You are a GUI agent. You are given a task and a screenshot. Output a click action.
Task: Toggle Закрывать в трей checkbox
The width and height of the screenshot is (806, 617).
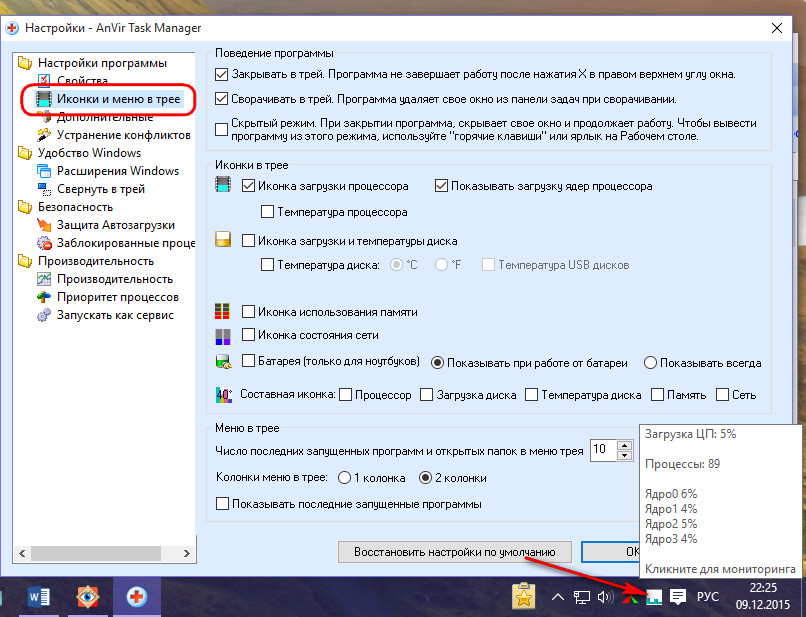click(x=221, y=74)
